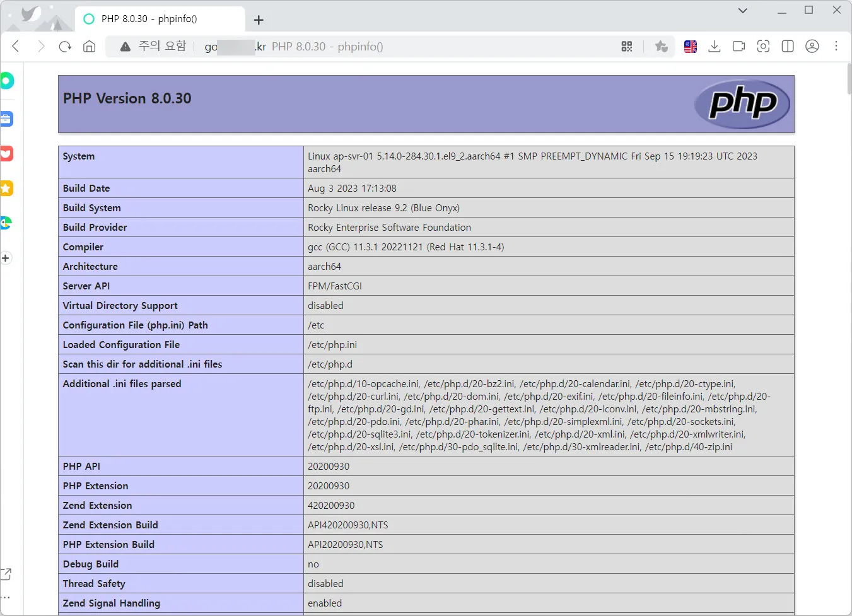This screenshot has width=852, height=616.
Task: Open the blue briefcase tools sidebar icon
Action: click(6, 119)
